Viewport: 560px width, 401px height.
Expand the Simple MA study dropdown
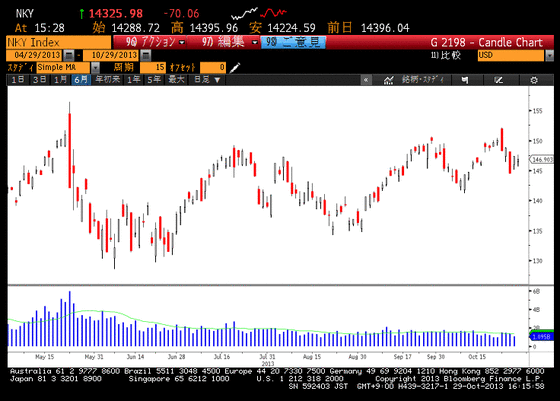[x=95, y=67]
